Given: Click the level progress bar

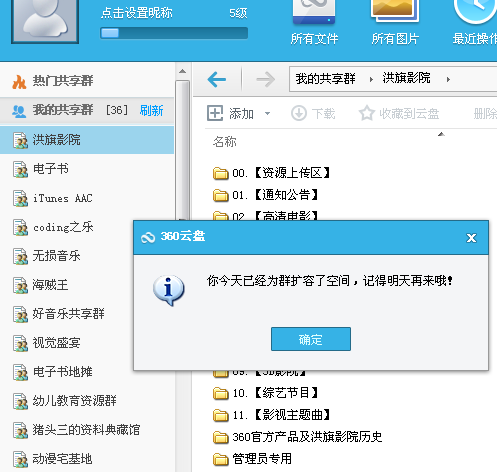Looking at the screenshot, I should [174, 33].
